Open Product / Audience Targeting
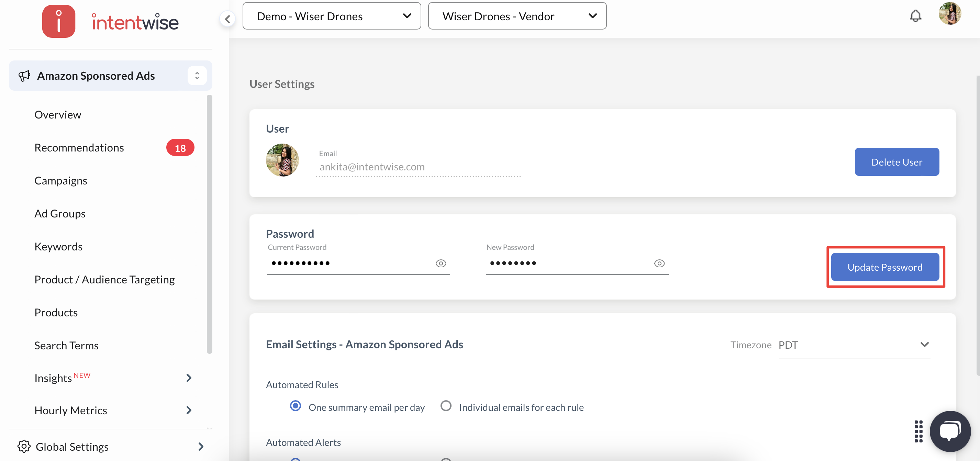Screen dimensions: 980x461 click(x=104, y=280)
